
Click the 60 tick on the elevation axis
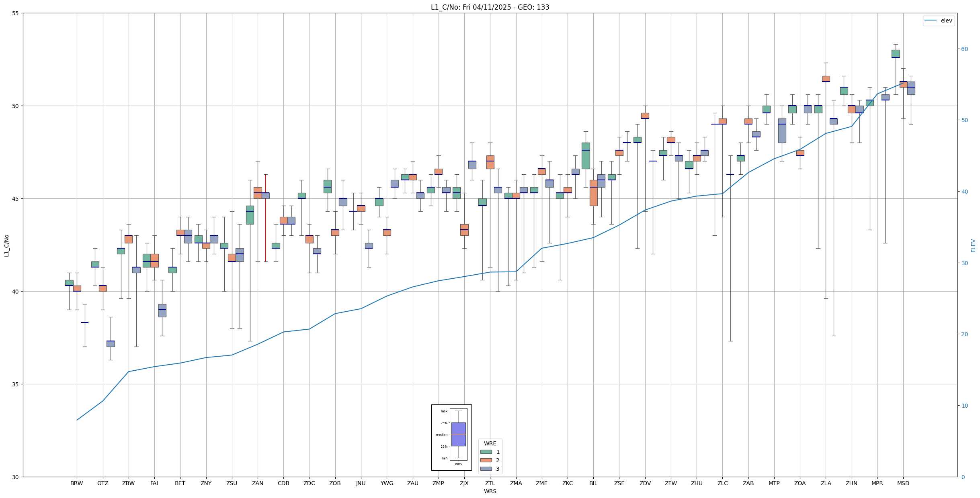(x=964, y=49)
